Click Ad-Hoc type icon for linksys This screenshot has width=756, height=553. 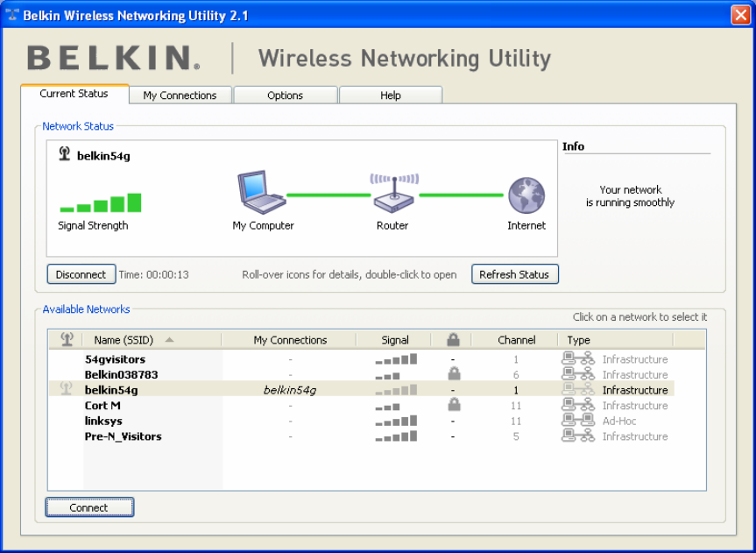(578, 421)
